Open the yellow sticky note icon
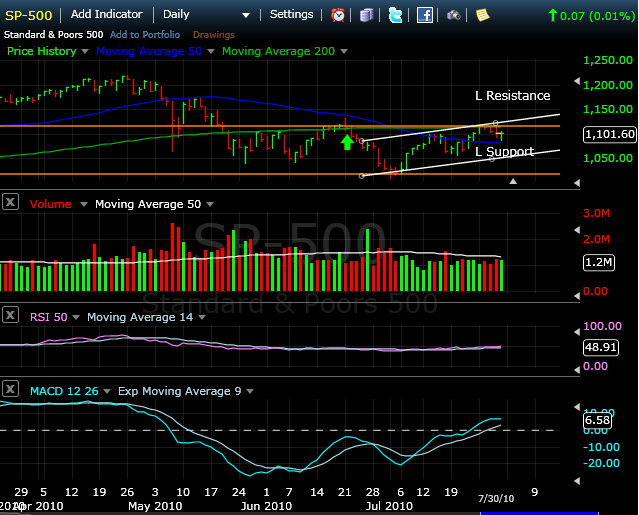 tap(482, 15)
